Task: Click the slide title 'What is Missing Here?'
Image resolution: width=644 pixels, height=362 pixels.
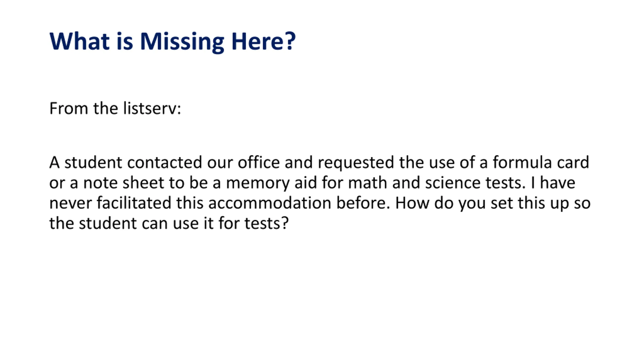Action: (x=173, y=42)
